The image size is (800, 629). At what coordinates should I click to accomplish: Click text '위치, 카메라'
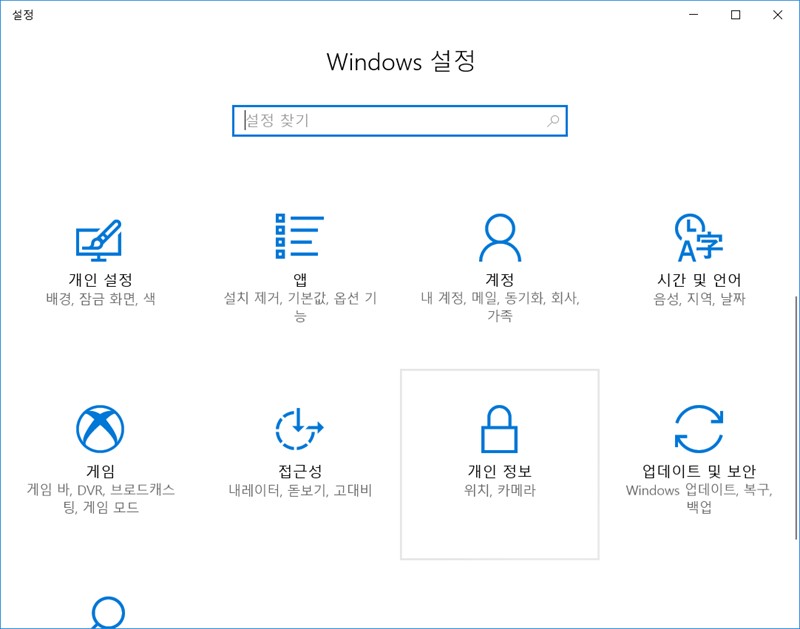(499, 490)
